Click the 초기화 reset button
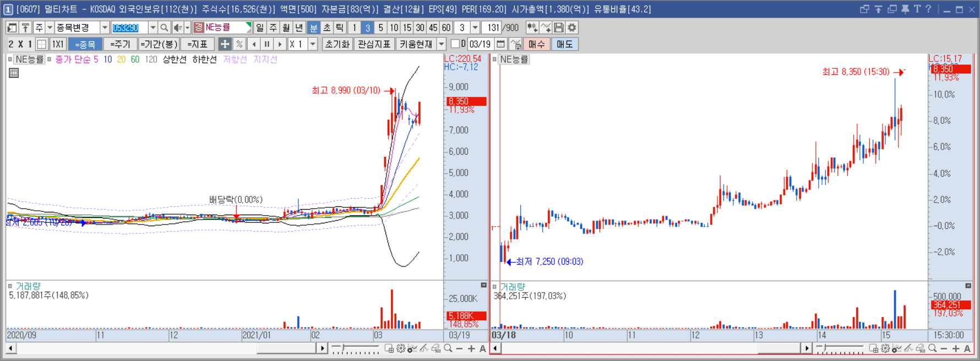Viewport: 980px width, 361px height. point(337,44)
